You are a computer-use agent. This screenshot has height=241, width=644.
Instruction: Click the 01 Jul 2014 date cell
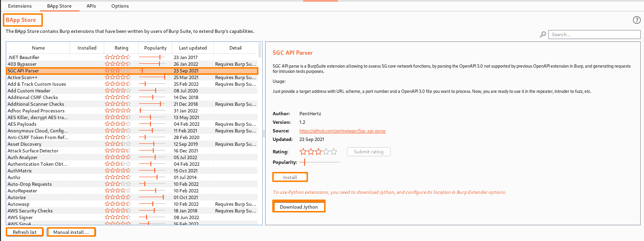tap(186, 177)
